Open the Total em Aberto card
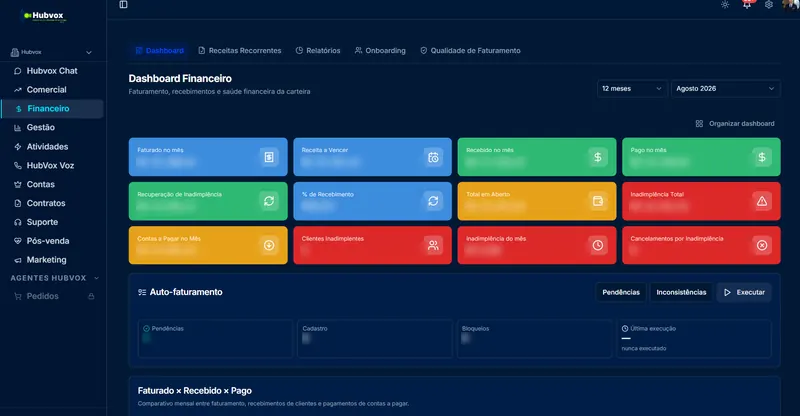 (x=537, y=201)
